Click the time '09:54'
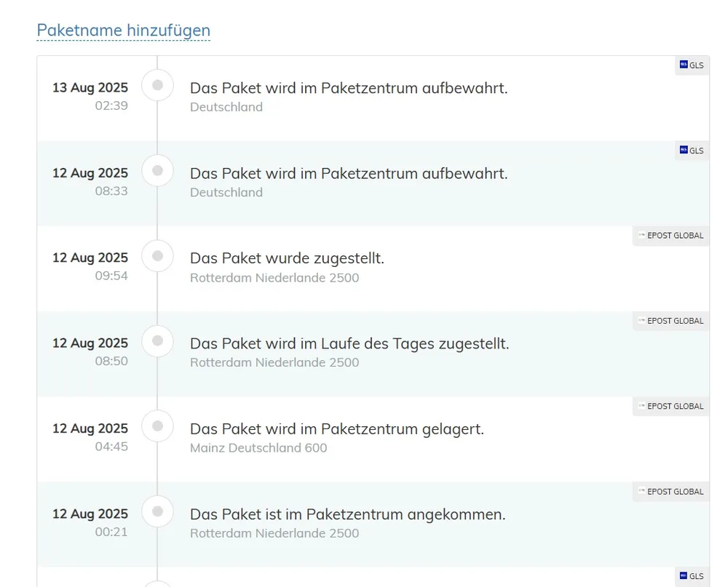This screenshot has height=587, width=728. [111, 276]
